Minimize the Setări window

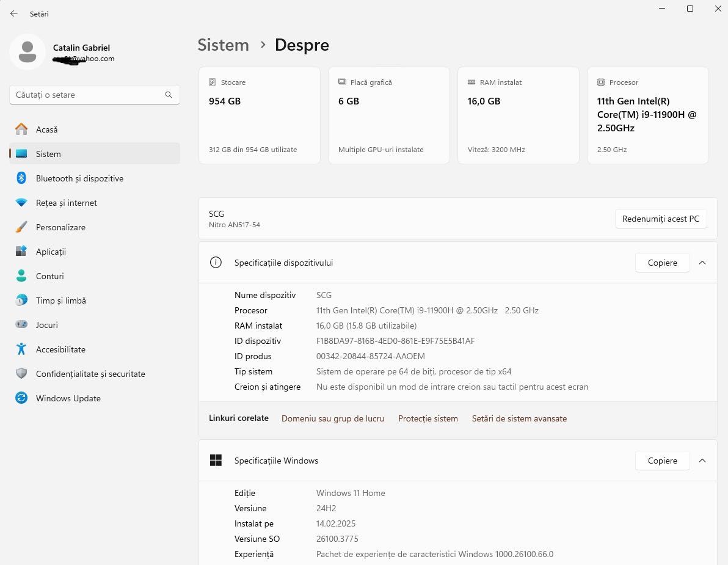[662, 9]
